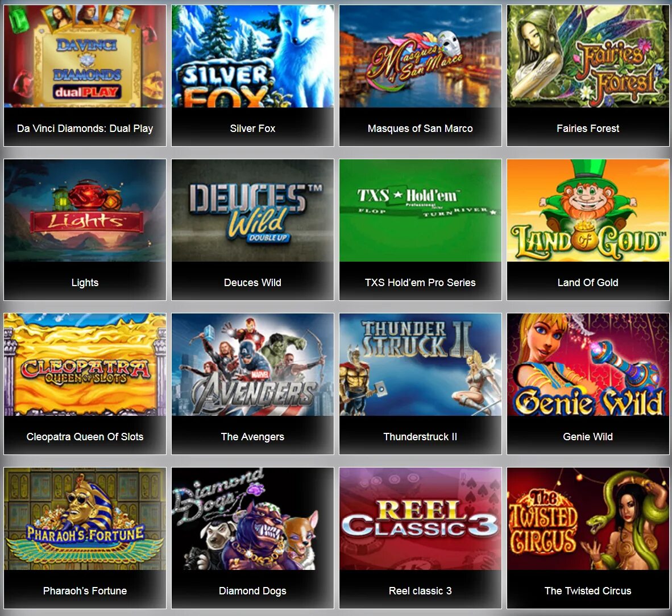Launch the Land of Gold leprechaun image
Image resolution: width=672 pixels, height=616 pixels.
point(587,210)
